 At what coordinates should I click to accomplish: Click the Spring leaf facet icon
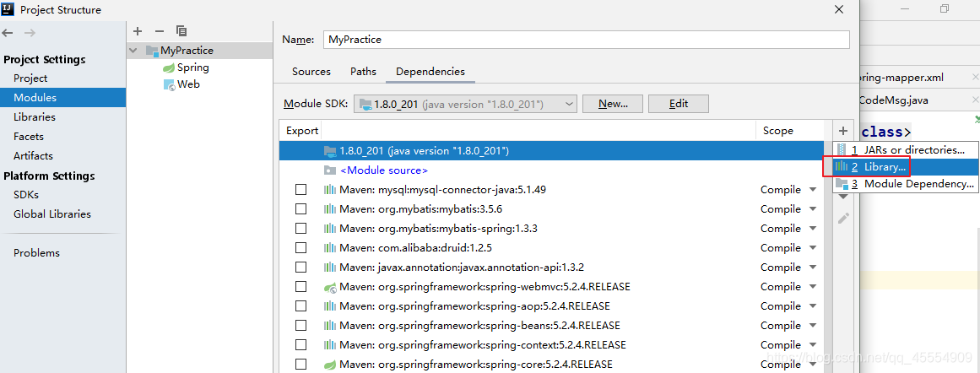pyautogui.click(x=169, y=68)
